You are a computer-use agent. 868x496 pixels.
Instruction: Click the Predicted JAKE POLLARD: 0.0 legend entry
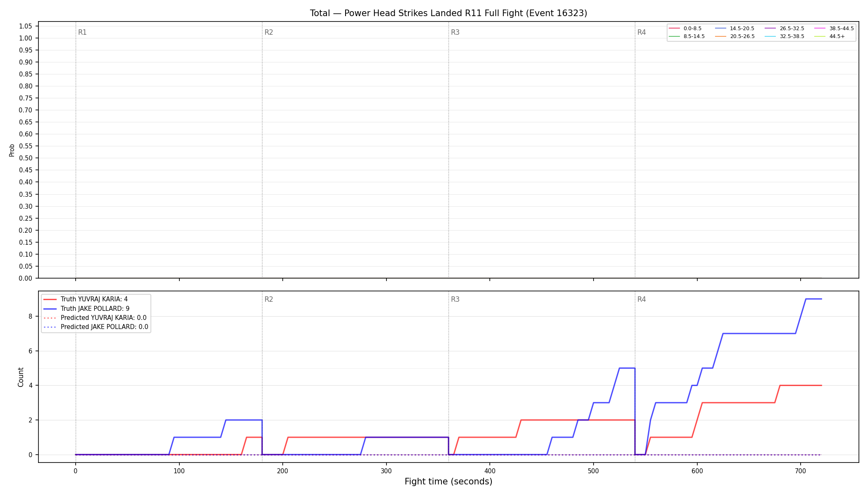(96, 327)
